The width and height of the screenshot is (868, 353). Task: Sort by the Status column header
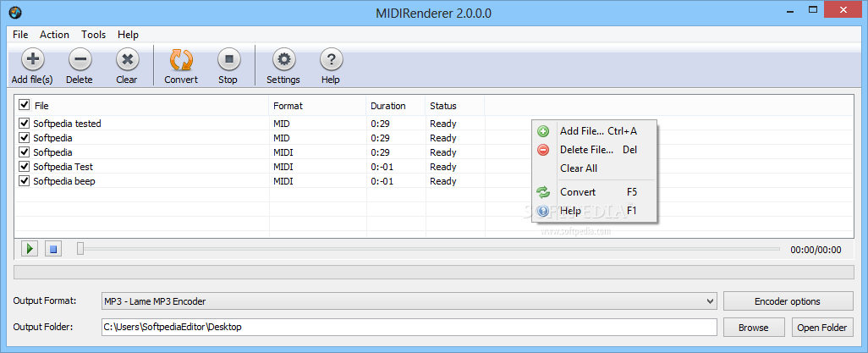tap(455, 106)
